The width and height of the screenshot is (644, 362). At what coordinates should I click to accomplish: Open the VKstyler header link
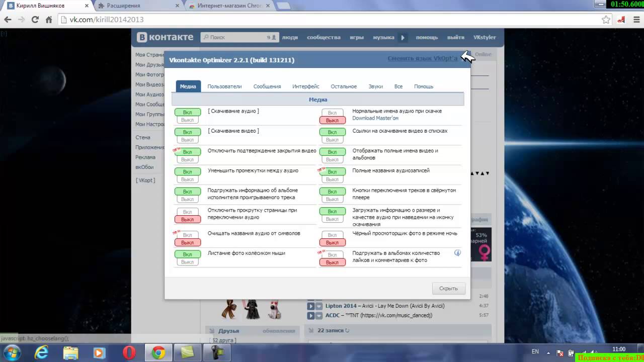coord(485,37)
